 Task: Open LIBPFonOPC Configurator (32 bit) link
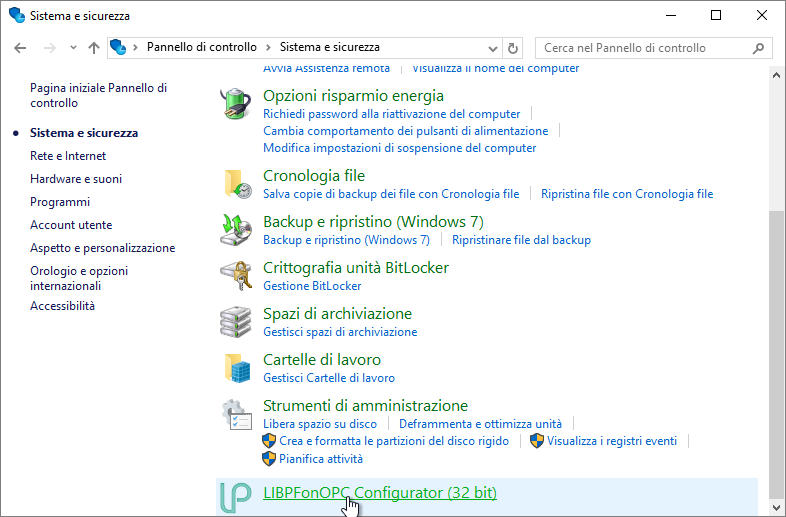tap(380, 493)
